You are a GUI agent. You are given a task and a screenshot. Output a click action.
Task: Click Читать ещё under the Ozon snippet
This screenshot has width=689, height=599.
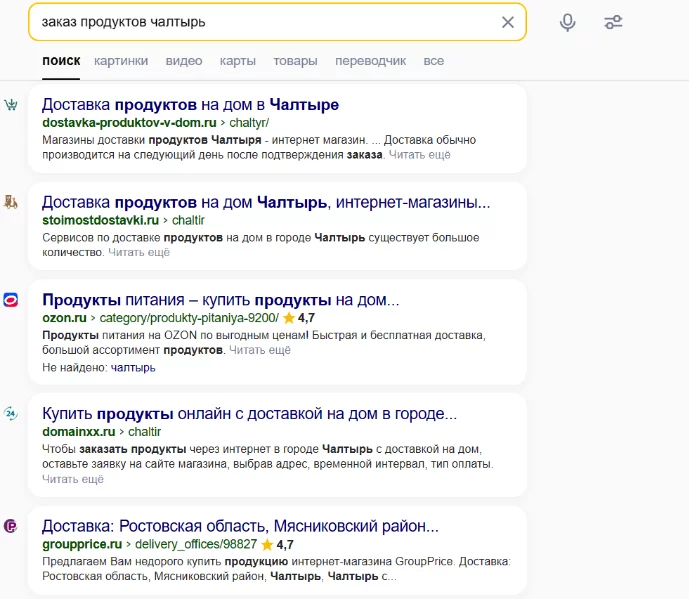click(260, 350)
